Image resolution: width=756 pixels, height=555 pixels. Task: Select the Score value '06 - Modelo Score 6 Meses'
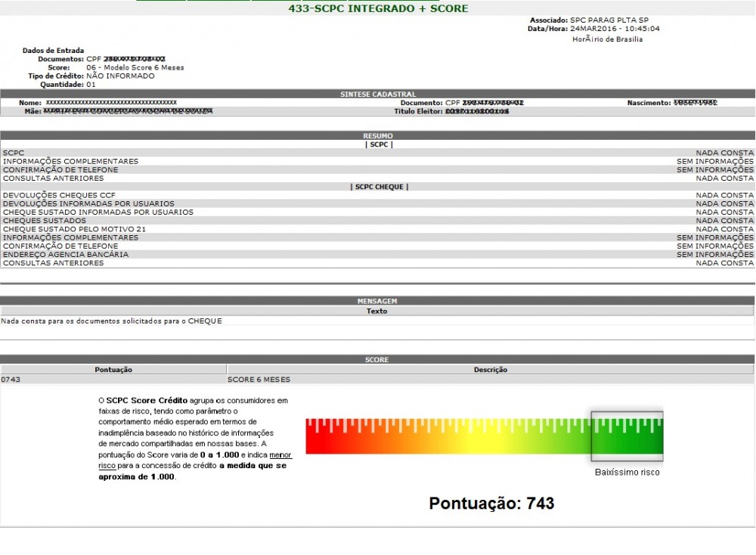pyautogui.click(x=135, y=67)
